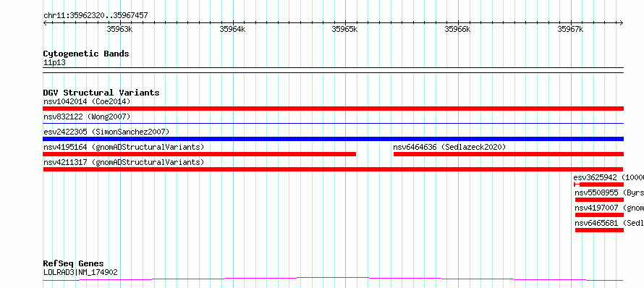Click the red bar of nsv6464636 (Sedlazeck2020)
The height and width of the screenshot is (288, 644).
(x=509, y=154)
